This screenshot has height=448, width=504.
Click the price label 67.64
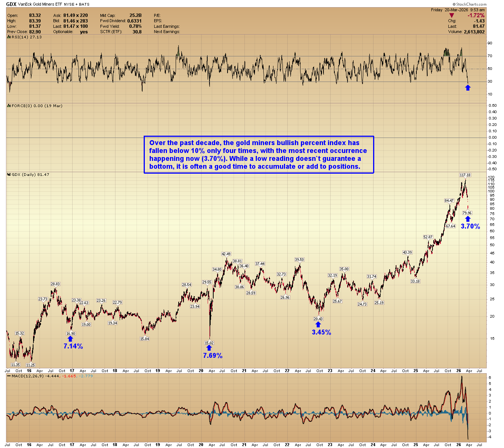click(451, 226)
